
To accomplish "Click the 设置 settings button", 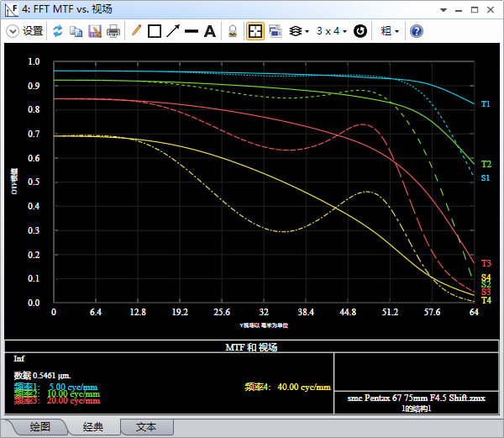I will pyautogui.click(x=33, y=31).
